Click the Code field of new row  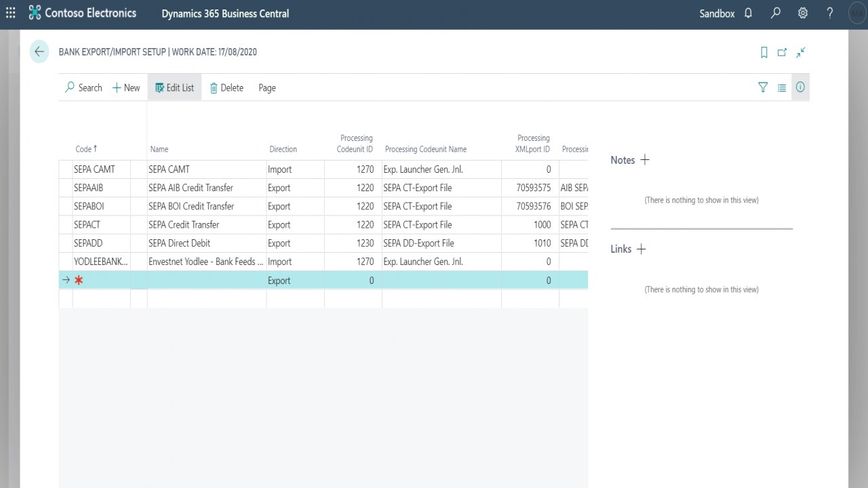point(102,280)
